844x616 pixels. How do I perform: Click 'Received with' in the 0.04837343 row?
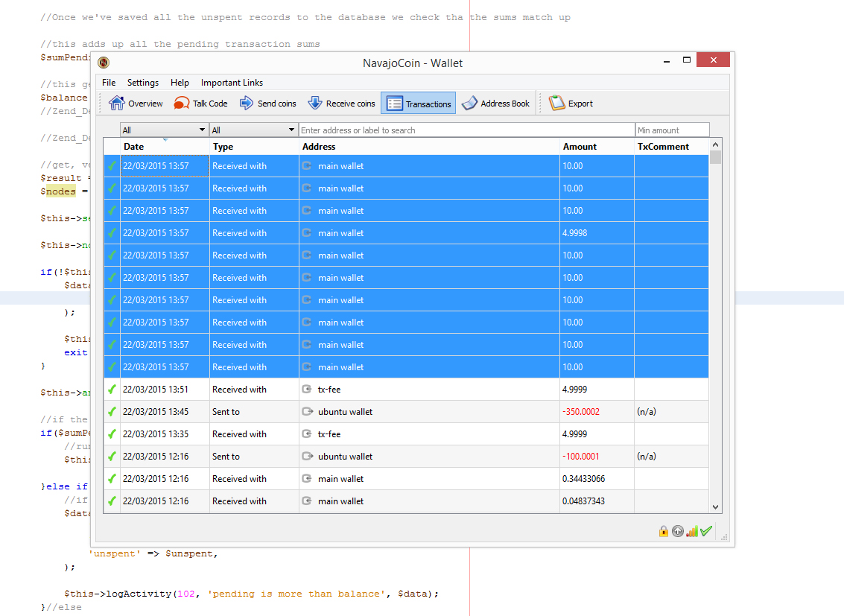240,501
